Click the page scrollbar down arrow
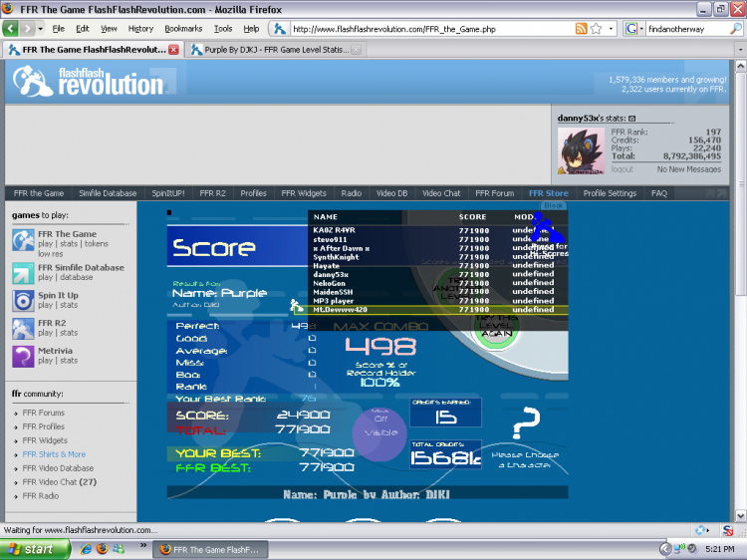The image size is (747, 560). [740, 515]
